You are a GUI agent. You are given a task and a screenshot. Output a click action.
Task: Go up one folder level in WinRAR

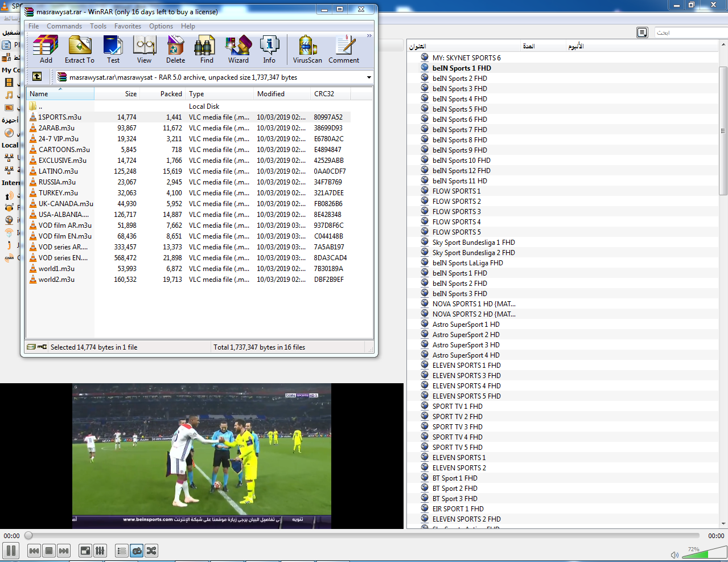(x=37, y=76)
